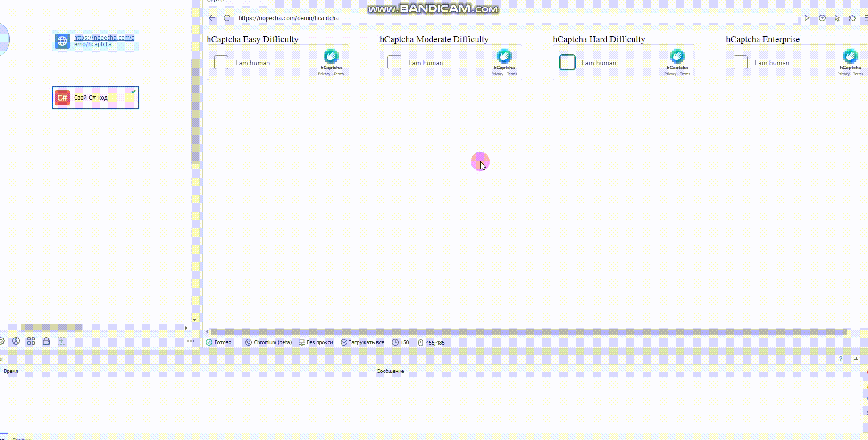Click the project panel horizontal scrollbar thumb

pos(51,328)
